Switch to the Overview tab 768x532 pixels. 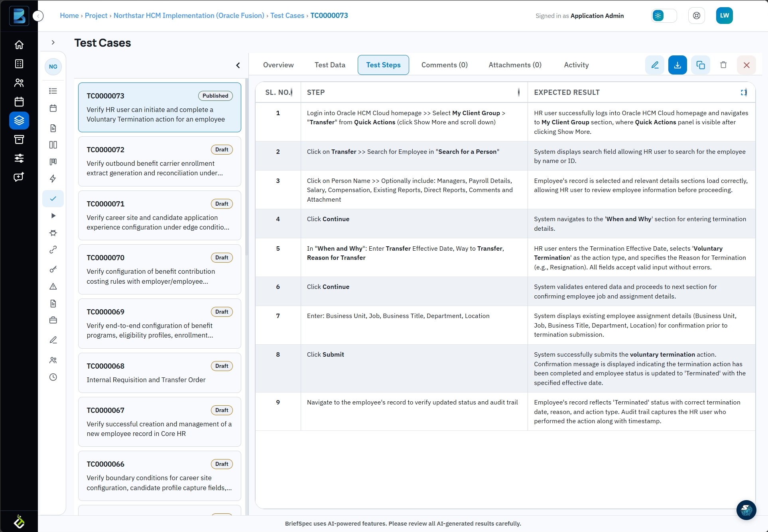coord(278,65)
